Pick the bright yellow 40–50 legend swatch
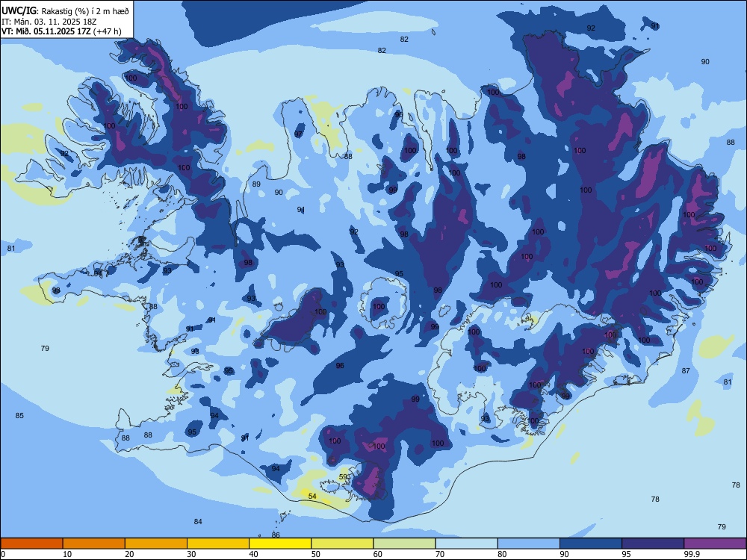This screenshot has width=747, height=560. coord(280,544)
